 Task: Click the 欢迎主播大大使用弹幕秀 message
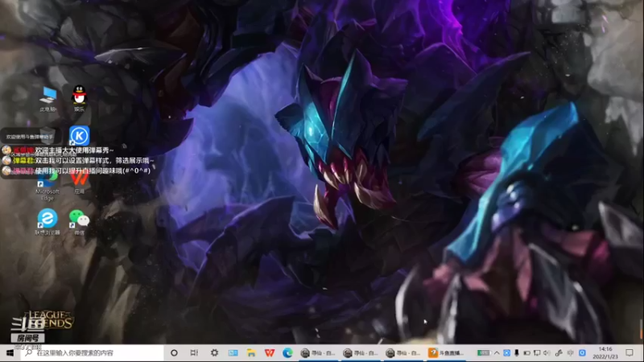pos(74,150)
